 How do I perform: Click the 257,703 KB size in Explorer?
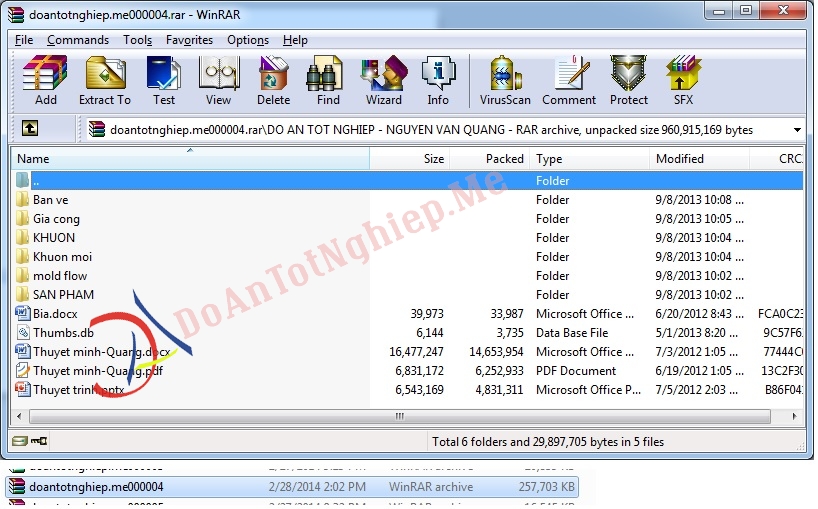coord(546,487)
